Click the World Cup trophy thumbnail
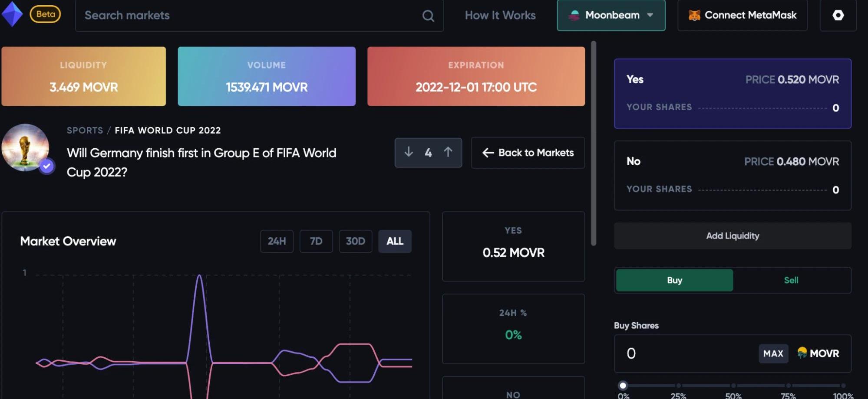Image resolution: width=868 pixels, height=399 pixels. (x=25, y=147)
